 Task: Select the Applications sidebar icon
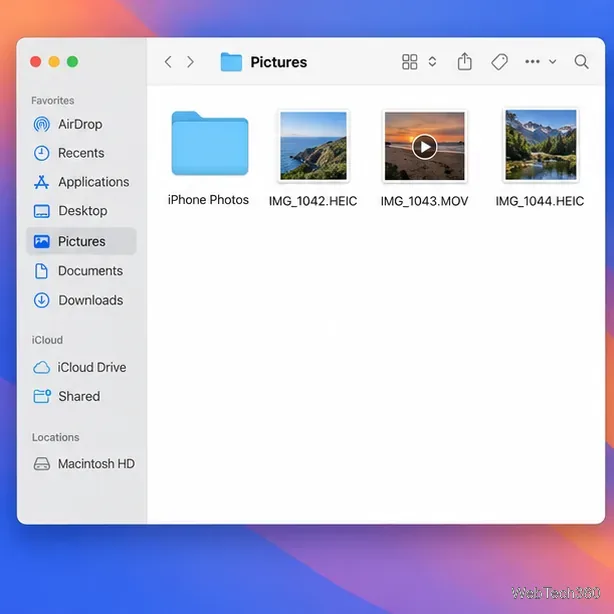click(42, 182)
